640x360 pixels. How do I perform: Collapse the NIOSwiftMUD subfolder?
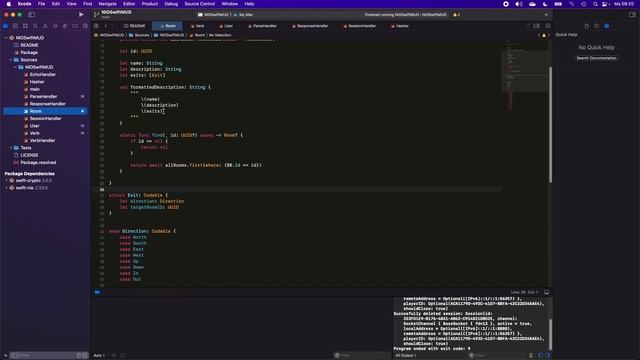[16, 67]
